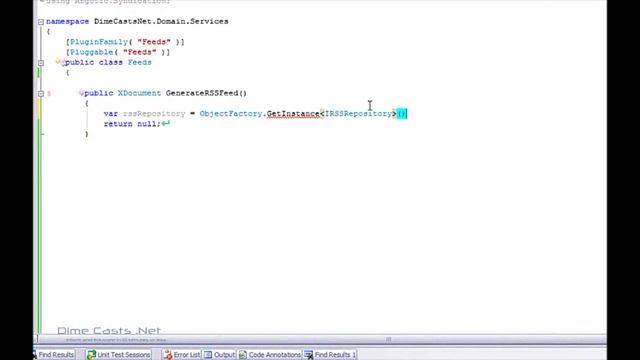Open the Find Results tab
This screenshot has height=360, width=640.
[x=54, y=355]
